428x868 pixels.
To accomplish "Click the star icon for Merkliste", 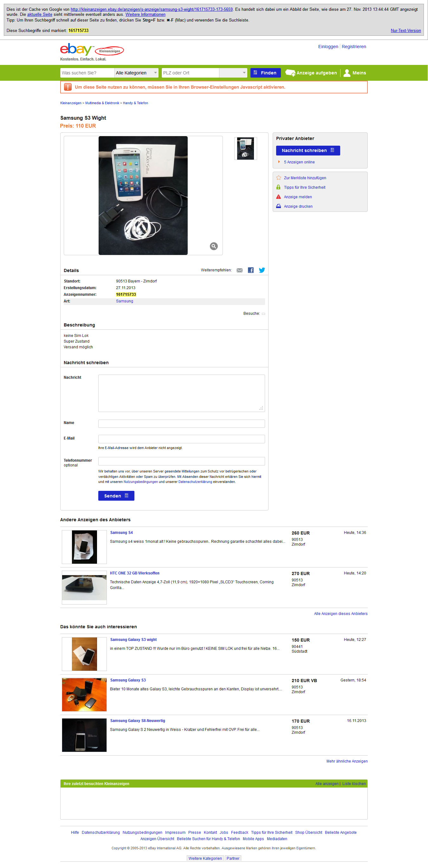I will click(279, 178).
